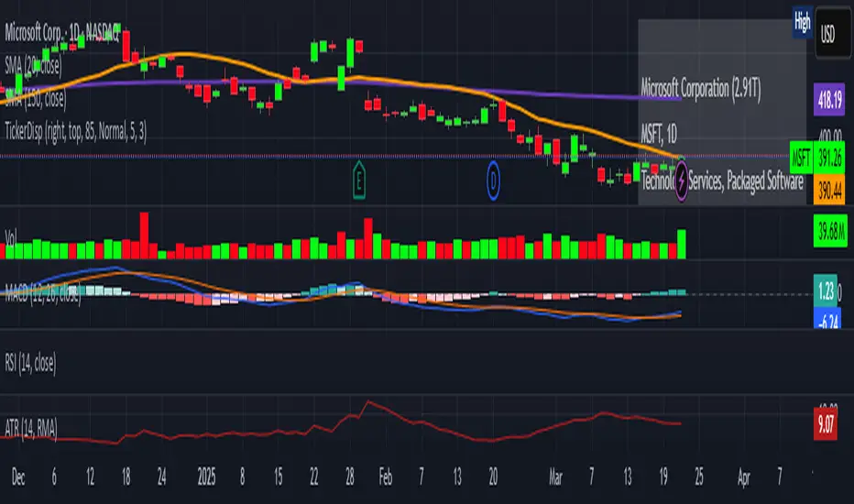854x504 pixels.
Task: Click the MSFT green ticker tag
Action: (801, 158)
